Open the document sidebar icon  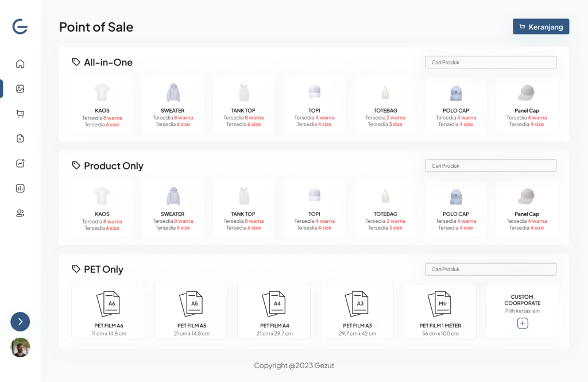[x=20, y=138]
